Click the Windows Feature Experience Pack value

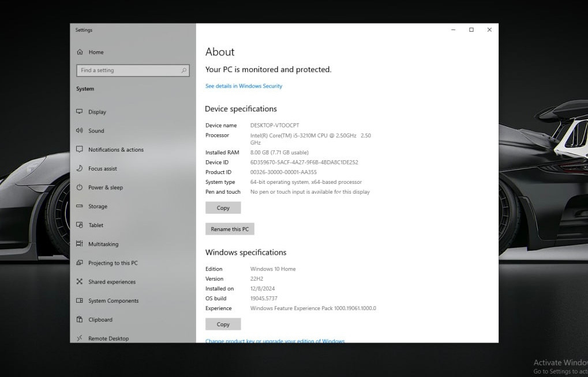pos(313,308)
